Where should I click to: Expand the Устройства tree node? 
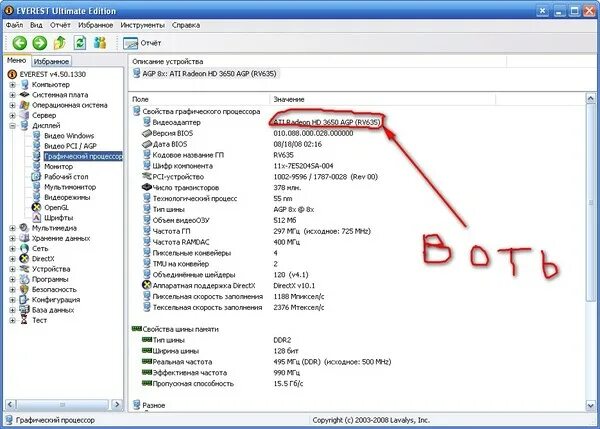(x=12, y=269)
